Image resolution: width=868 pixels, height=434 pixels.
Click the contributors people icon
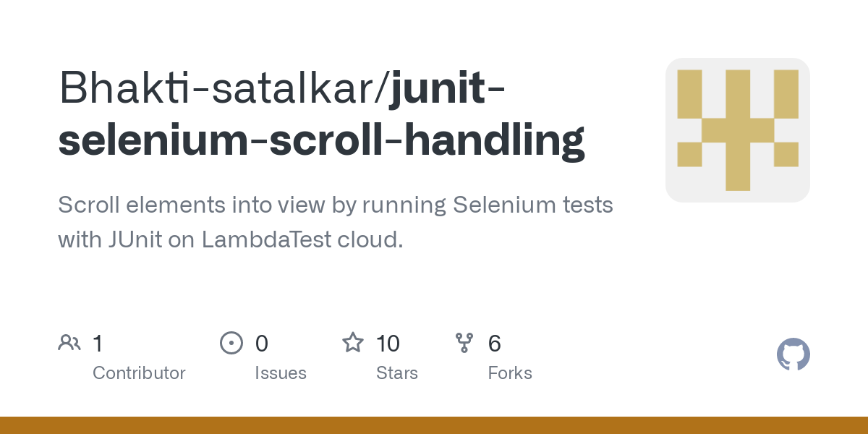(x=69, y=343)
